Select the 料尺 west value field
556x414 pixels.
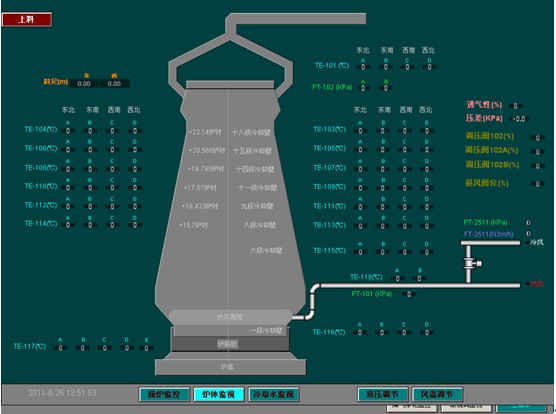tap(114, 84)
